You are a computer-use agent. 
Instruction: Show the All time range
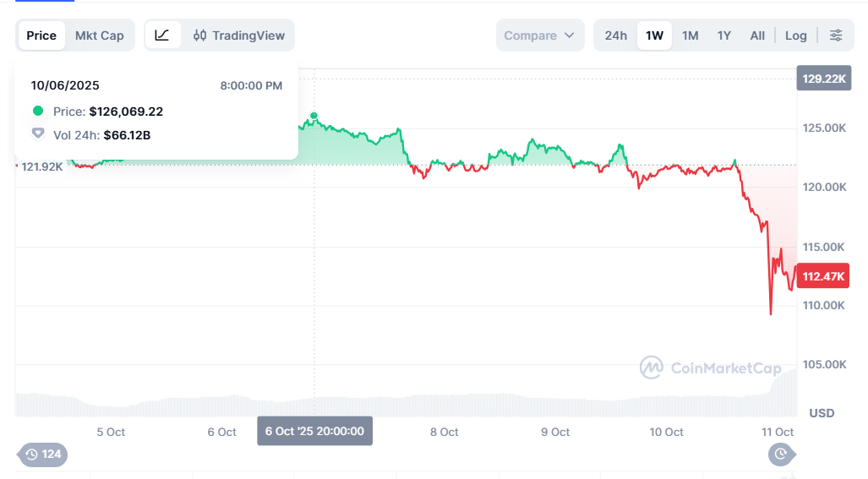click(757, 35)
